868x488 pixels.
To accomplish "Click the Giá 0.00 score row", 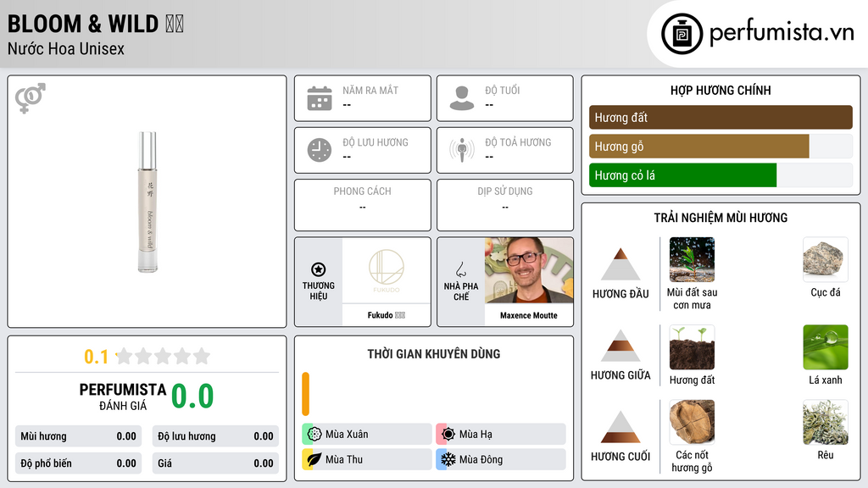I will pos(215,463).
